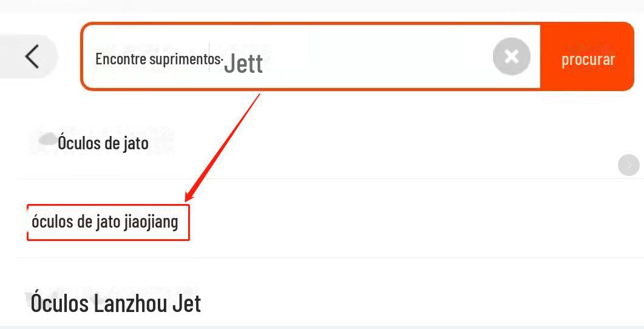Select the "Óculos de jato" suggestion
Image resolution: width=644 pixels, height=329 pixels.
point(103,143)
